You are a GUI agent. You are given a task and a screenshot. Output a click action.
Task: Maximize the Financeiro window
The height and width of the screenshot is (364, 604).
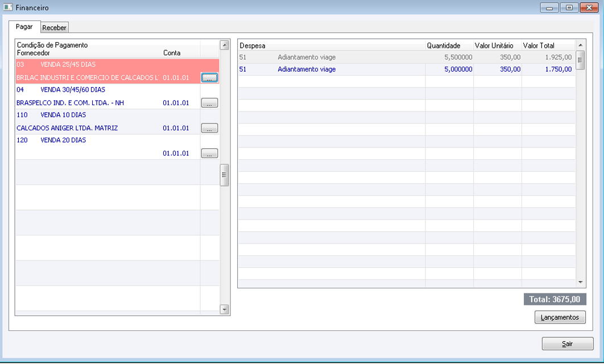[569, 8]
